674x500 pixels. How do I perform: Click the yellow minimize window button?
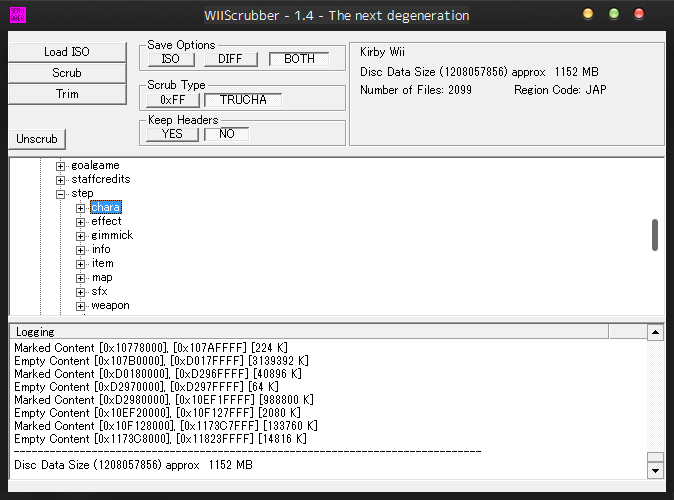[x=588, y=14]
